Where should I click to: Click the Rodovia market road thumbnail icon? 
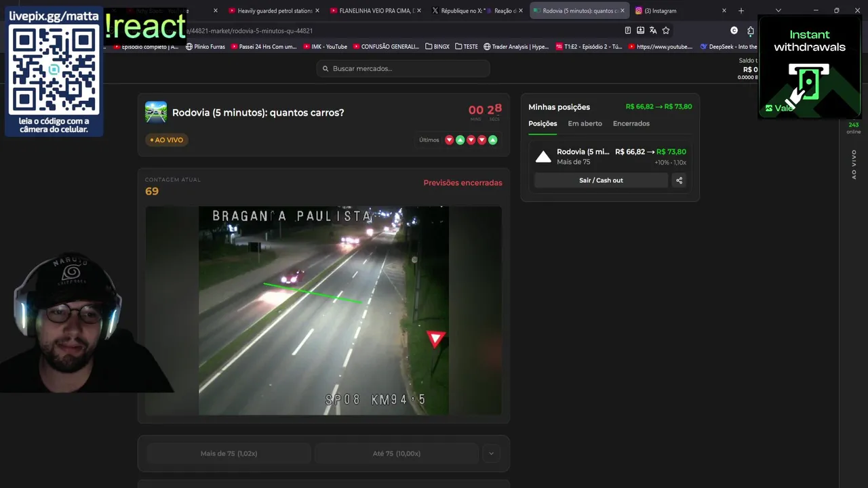pyautogui.click(x=156, y=113)
